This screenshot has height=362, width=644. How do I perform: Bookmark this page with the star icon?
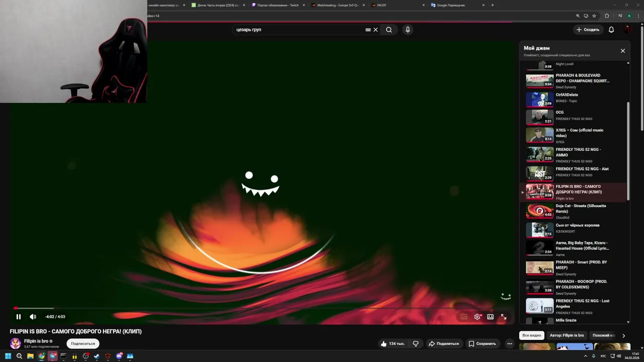coord(594,16)
